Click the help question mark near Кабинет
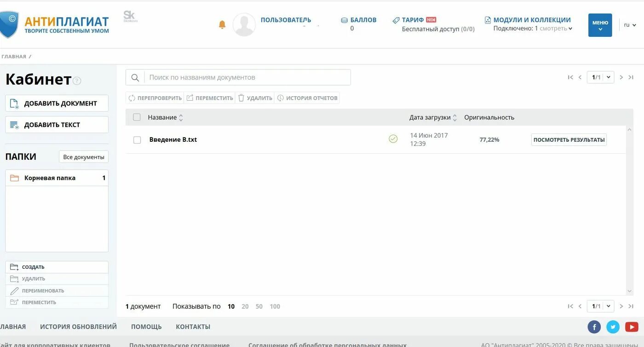Image resolution: width=644 pixels, height=347 pixels. [77, 81]
